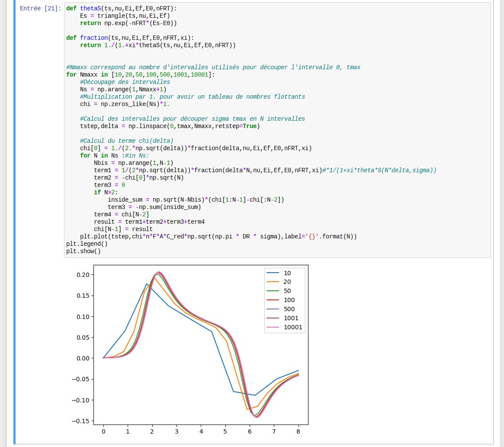Click the 'tstep,delta = np.linspace' line
The width and height of the screenshot is (504, 447).
[170, 126]
